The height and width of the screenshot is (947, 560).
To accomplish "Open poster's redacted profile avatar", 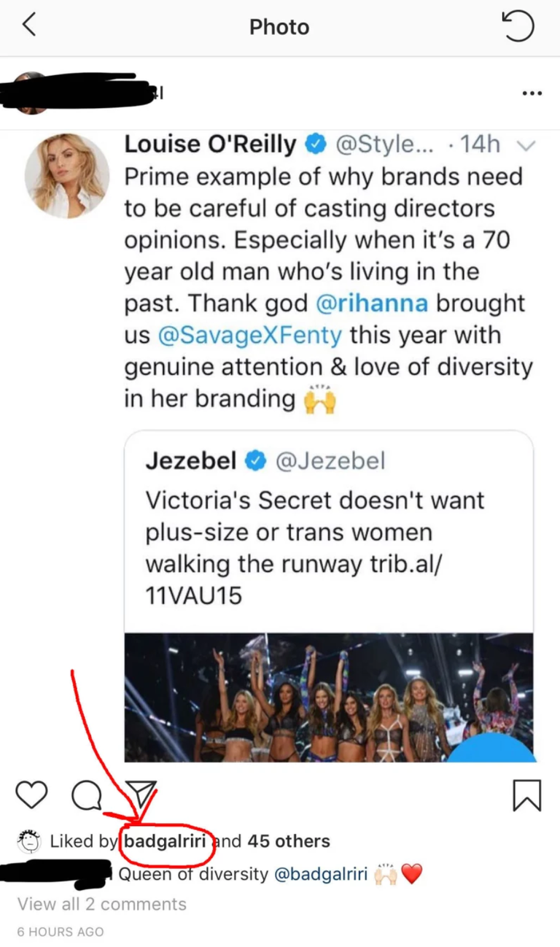I will point(29,93).
